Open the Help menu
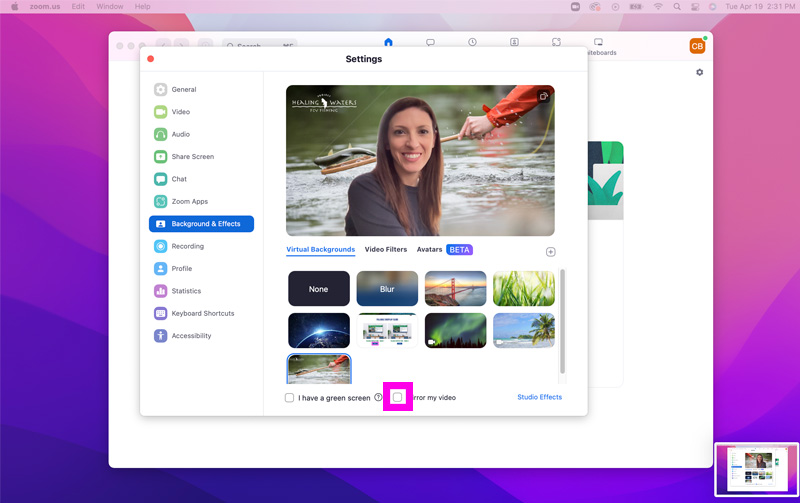The image size is (800, 503). (x=142, y=7)
